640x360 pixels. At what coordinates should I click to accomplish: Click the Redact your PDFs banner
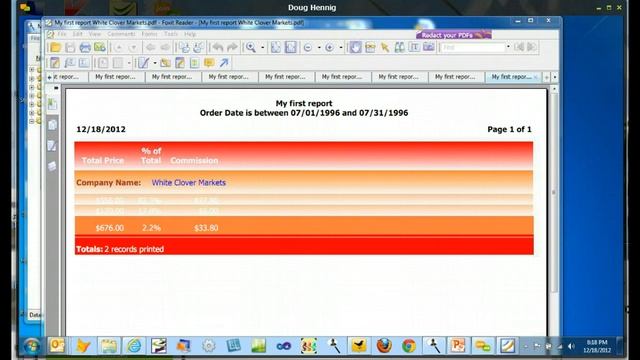453,35
